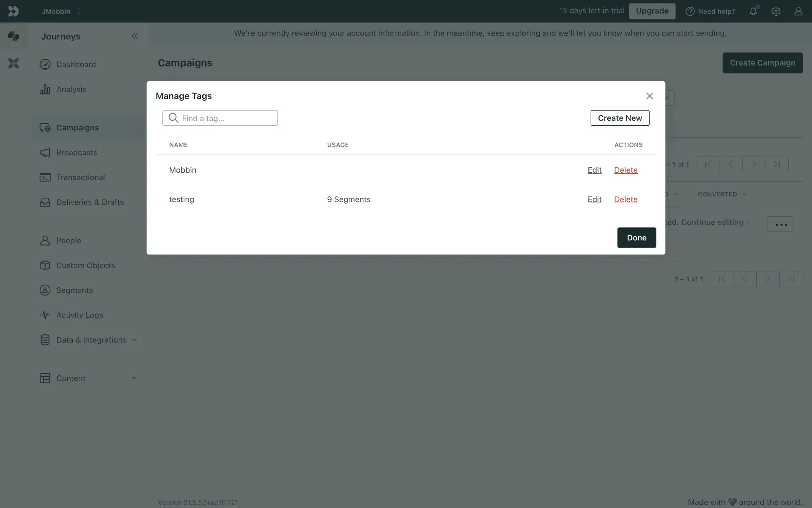Click the Activity Logs pulse icon

point(45,315)
